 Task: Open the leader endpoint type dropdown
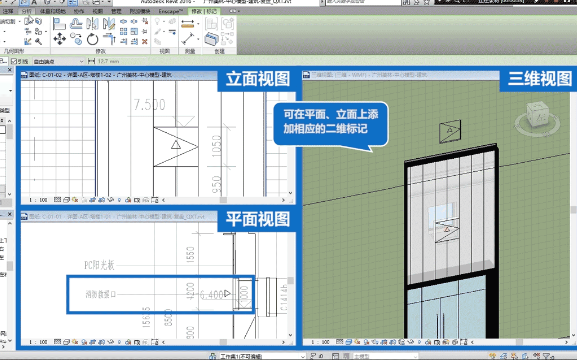(59, 61)
